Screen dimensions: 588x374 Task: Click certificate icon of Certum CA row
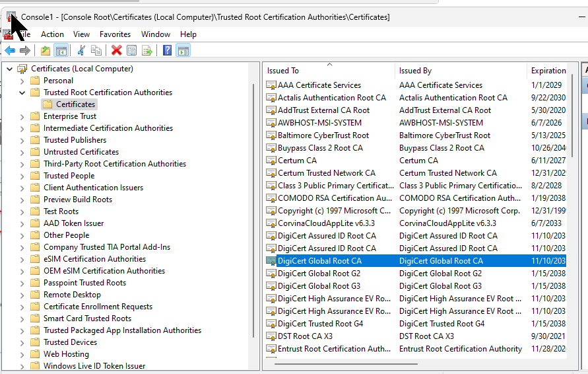pos(271,161)
